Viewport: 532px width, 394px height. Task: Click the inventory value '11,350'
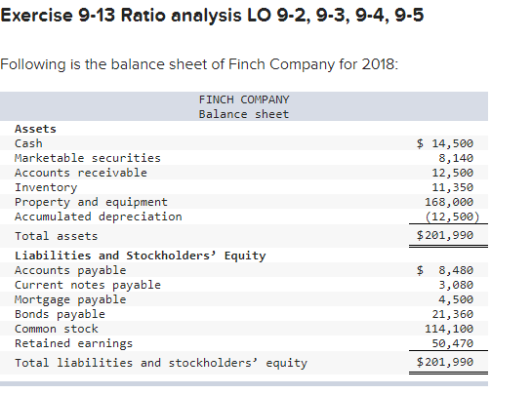(452, 187)
